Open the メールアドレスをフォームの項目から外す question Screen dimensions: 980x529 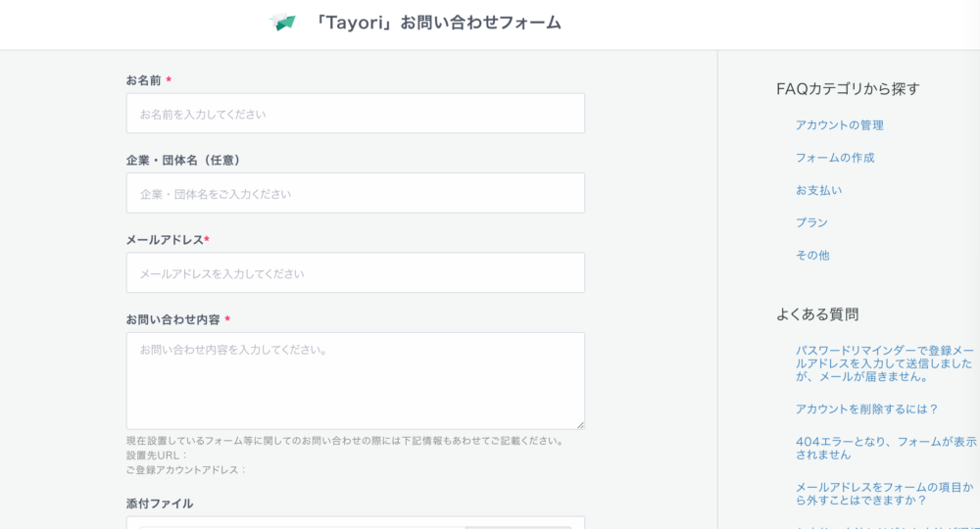884,493
